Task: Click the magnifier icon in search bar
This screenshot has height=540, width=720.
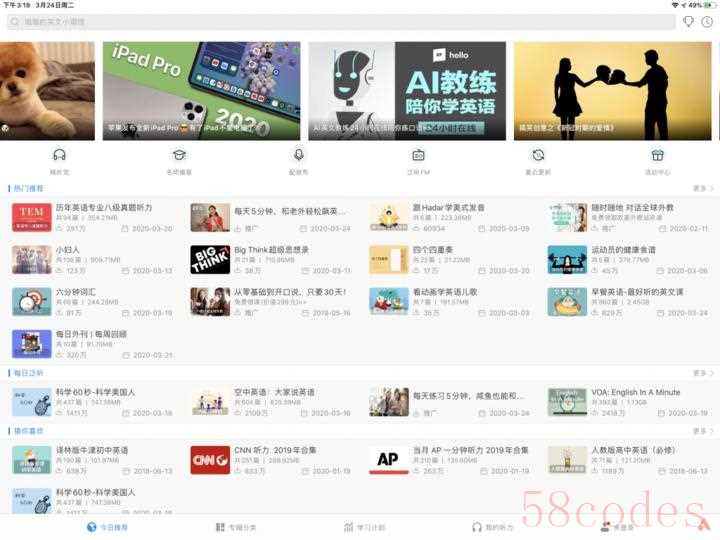Action: pyautogui.click(x=15, y=21)
